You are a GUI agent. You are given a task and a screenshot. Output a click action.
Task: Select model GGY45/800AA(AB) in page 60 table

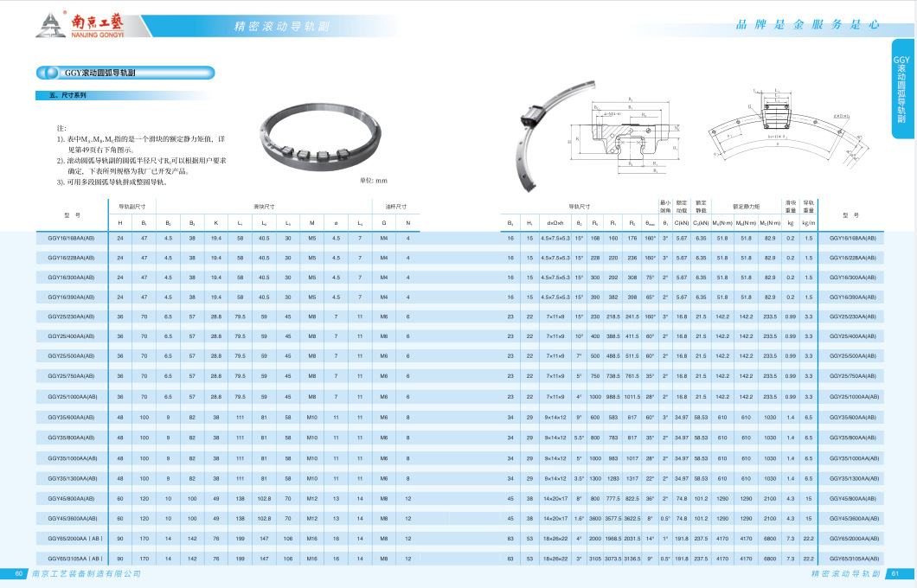point(71,499)
